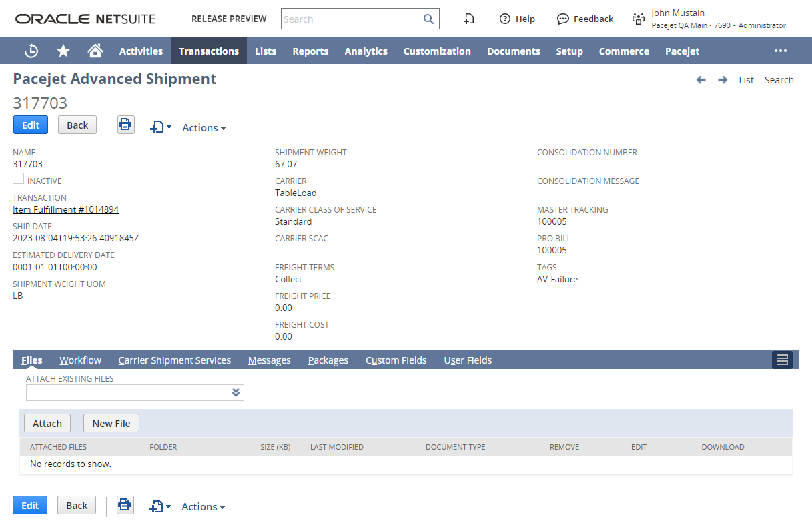The width and height of the screenshot is (812, 521).
Task: Open Item Fulfillment #1014894 link
Action: 65,209
